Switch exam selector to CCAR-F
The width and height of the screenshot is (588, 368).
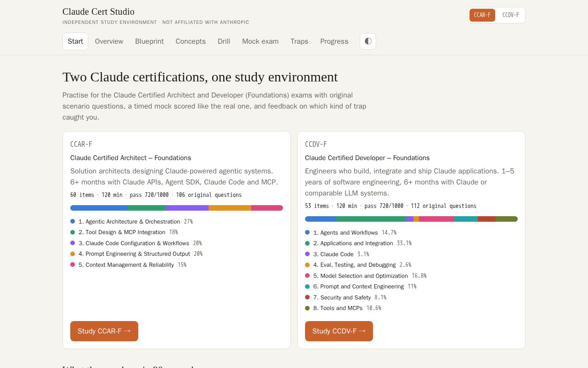[482, 15]
